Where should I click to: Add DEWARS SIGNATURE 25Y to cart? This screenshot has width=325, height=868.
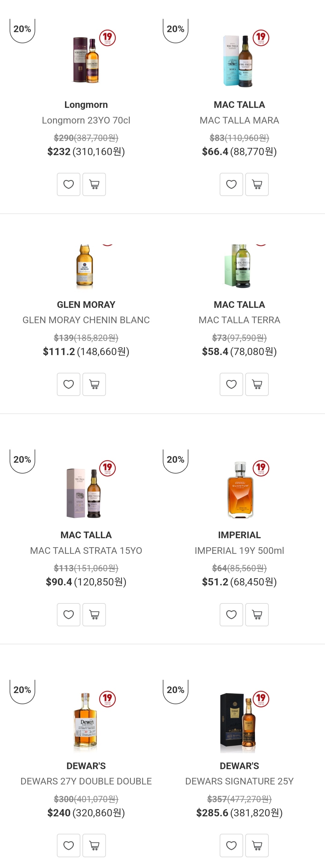point(257,845)
